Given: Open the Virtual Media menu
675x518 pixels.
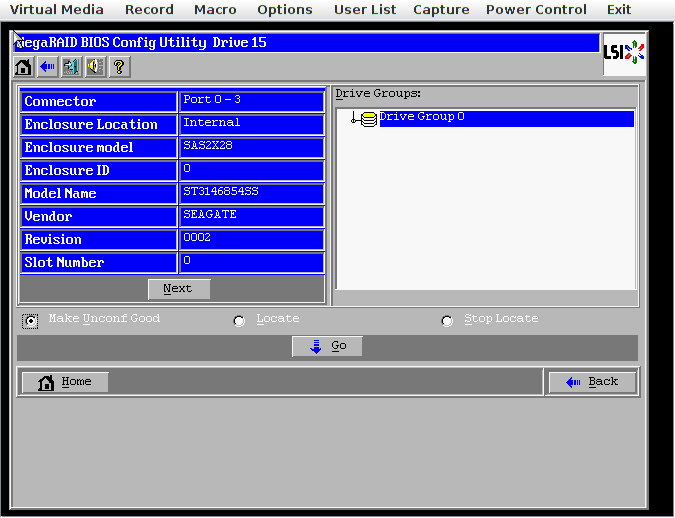Looking at the screenshot, I should tap(57, 9).
